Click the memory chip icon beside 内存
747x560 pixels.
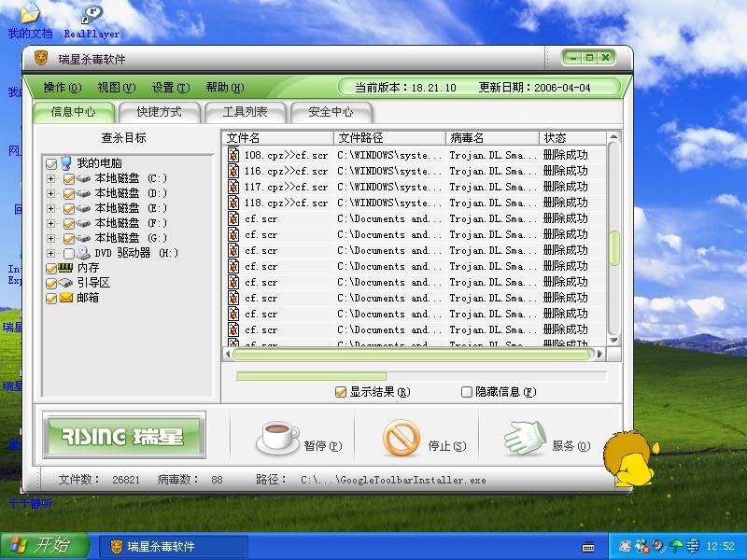[x=65, y=268]
